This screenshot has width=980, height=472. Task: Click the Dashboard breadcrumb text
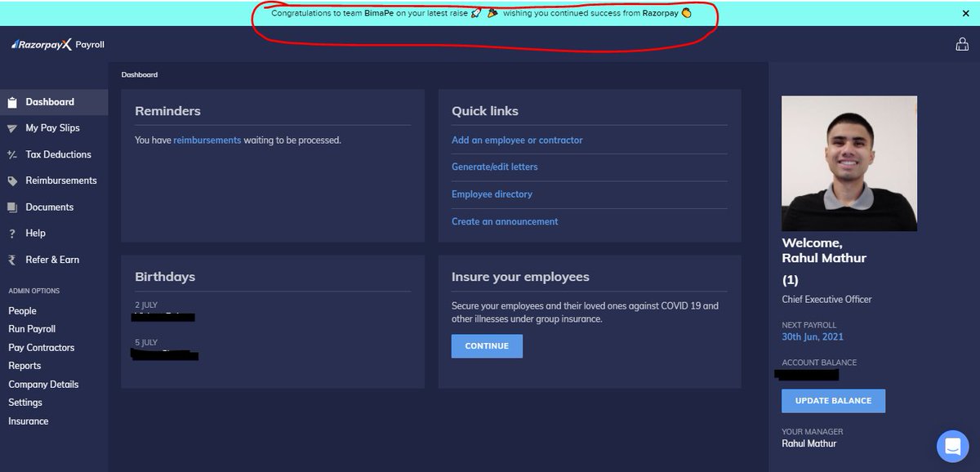point(140,74)
